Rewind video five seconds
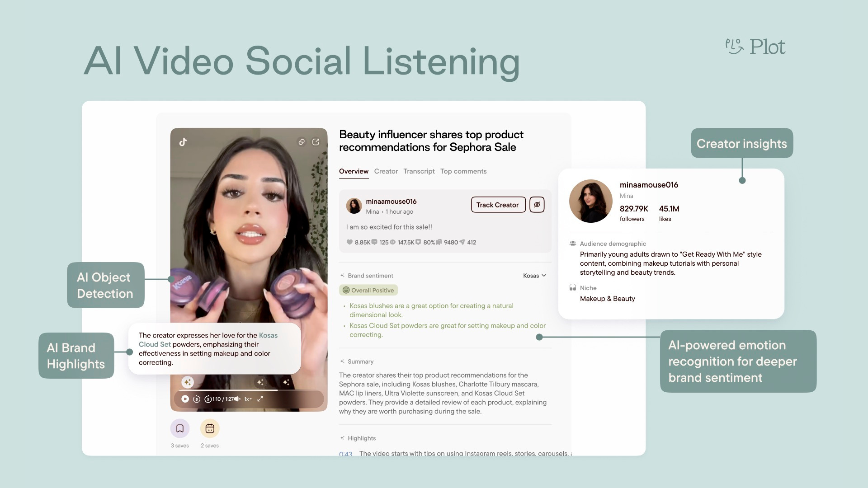Image resolution: width=868 pixels, height=488 pixels. (197, 399)
